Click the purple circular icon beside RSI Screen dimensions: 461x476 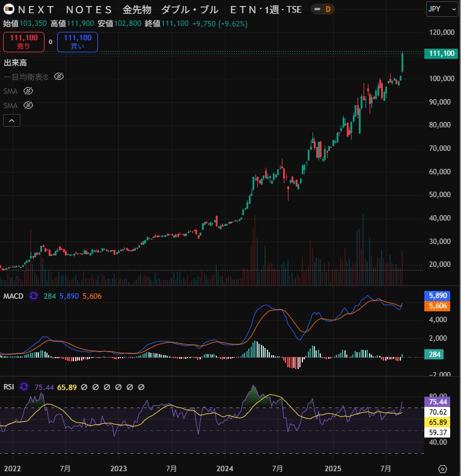point(24,387)
